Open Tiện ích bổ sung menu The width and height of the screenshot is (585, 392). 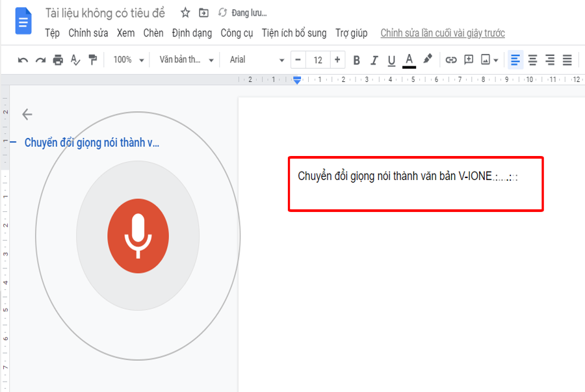point(294,33)
